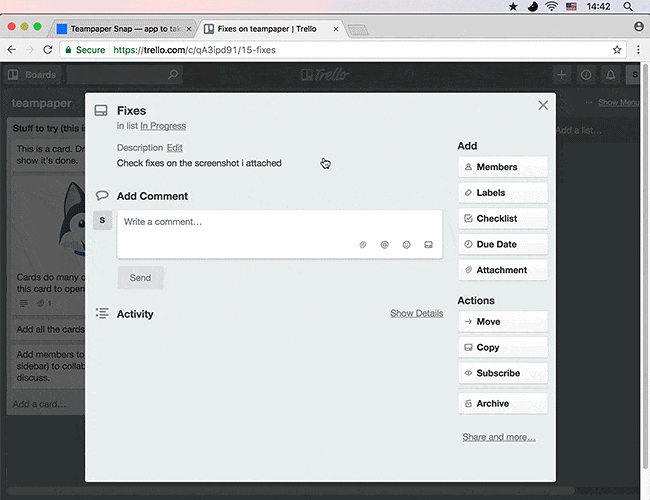Open the Due Date picker

(x=502, y=244)
